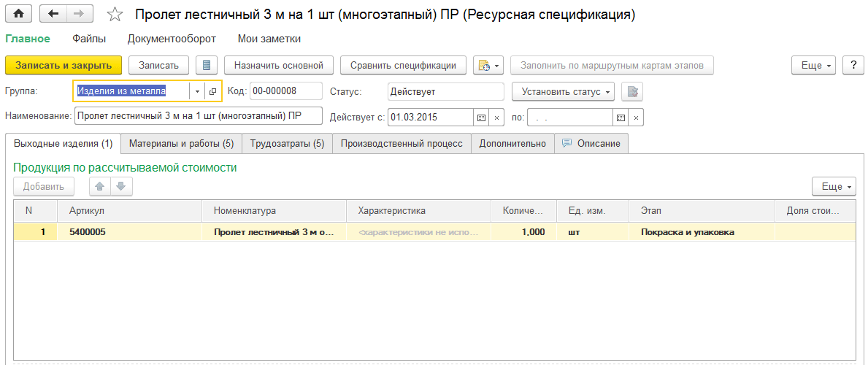Navigate back with the left arrow
Screen dimensions: 868x365
(x=53, y=15)
